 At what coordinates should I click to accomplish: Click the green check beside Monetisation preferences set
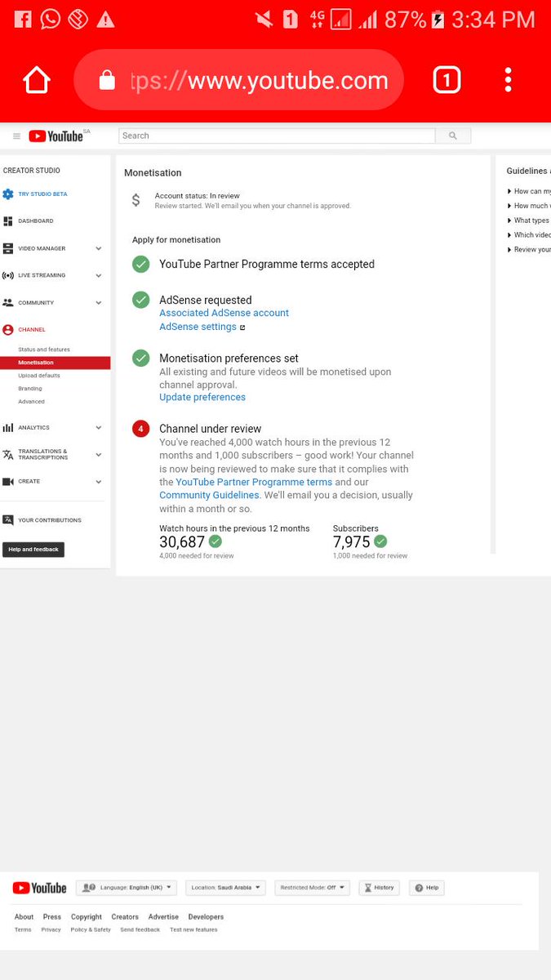coord(141,358)
